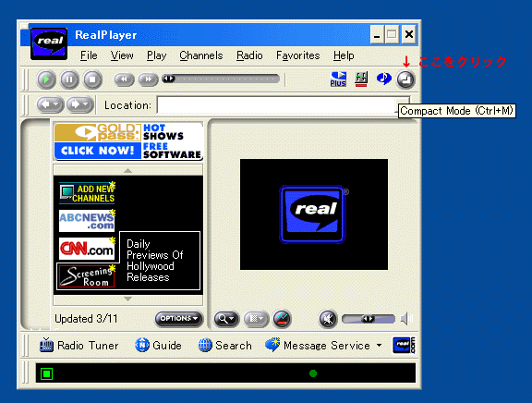
Task: Open Message Service
Action: 318,346
